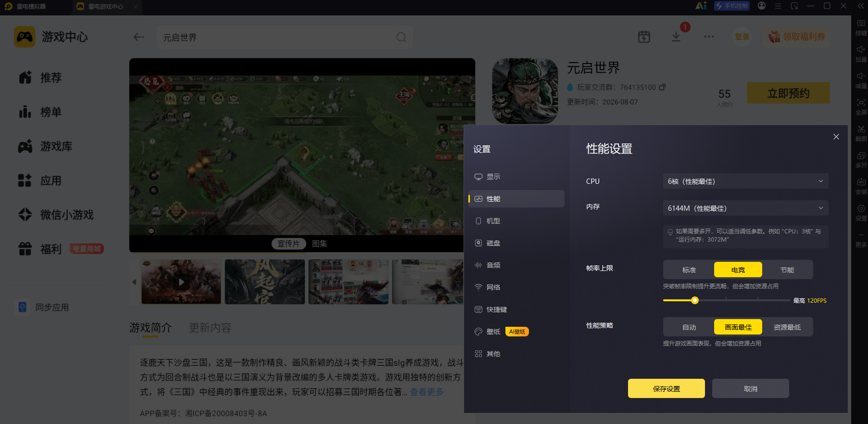This screenshot has width=868, height=424.
Task: Click the frame rate FPS slider handle
Action: point(695,300)
